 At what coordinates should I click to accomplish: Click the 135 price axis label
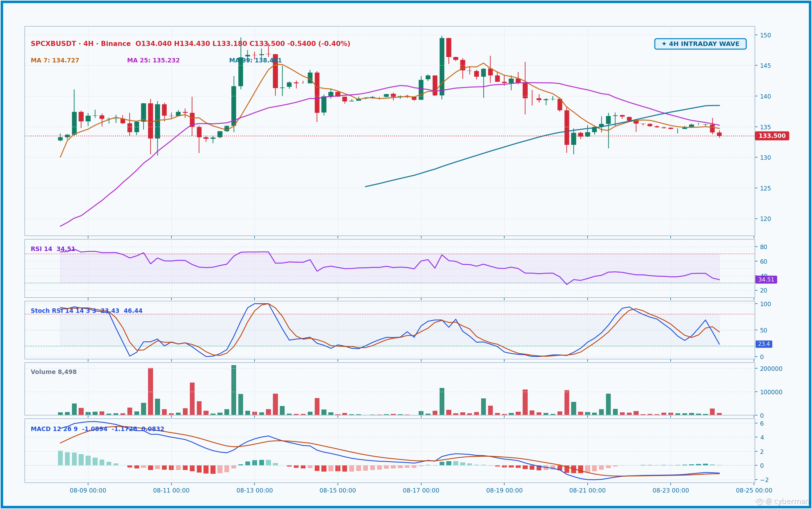click(x=765, y=127)
